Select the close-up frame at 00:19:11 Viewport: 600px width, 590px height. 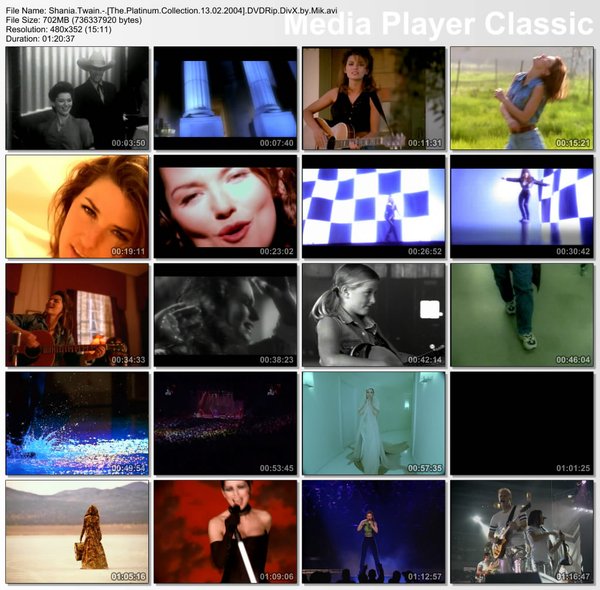[x=77, y=207]
